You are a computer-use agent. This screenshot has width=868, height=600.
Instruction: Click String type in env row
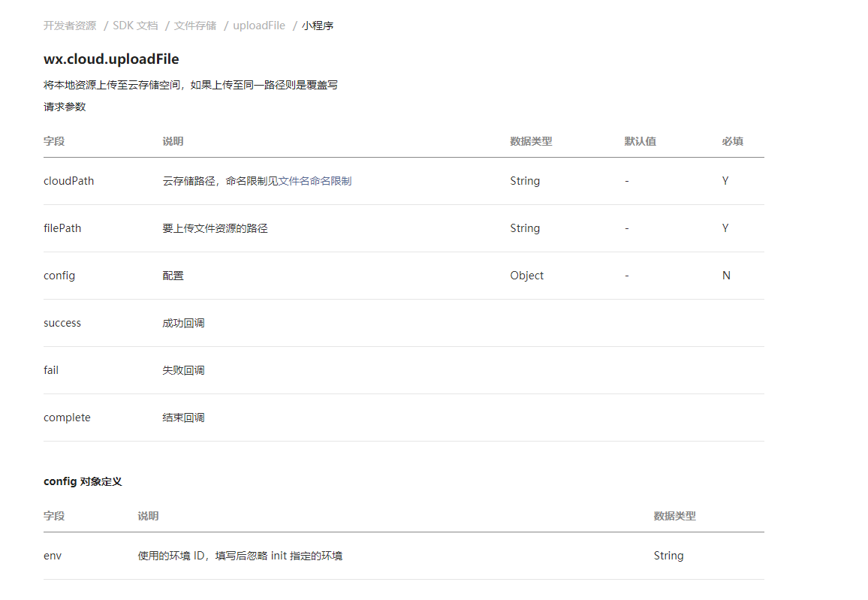point(668,556)
